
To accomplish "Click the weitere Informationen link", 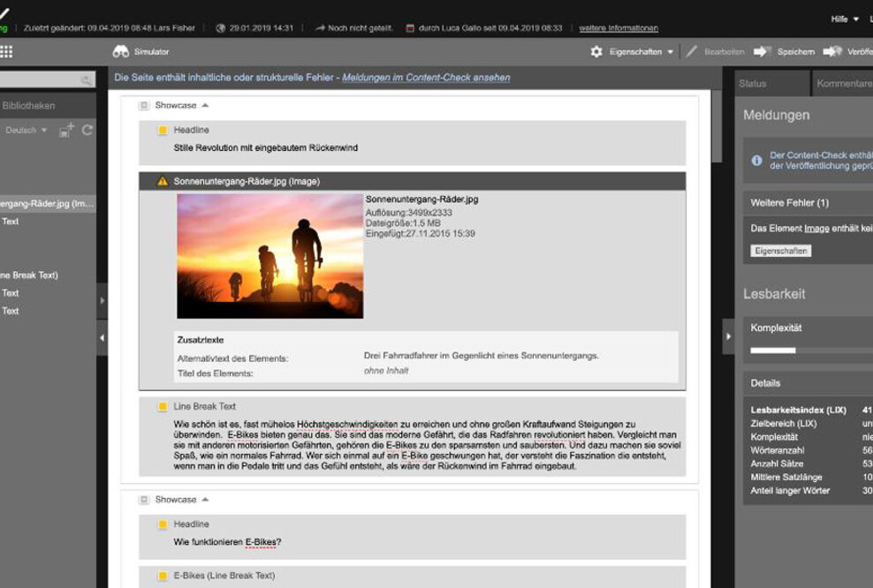I will tap(617, 27).
